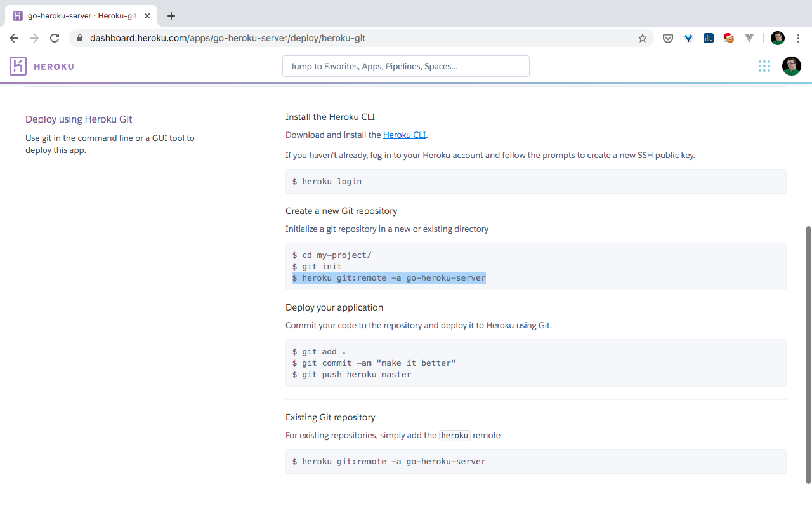The height and width of the screenshot is (508, 812).
Task: Click the Santa hat cookie extension
Action: click(729, 38)
